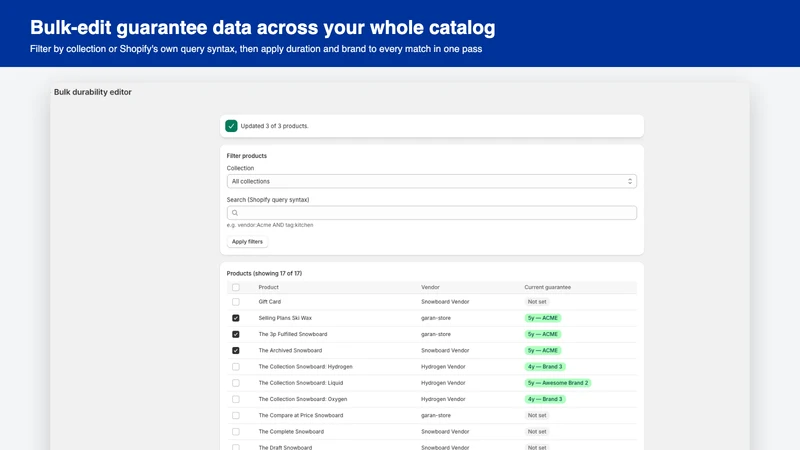Click Snowboard Vendor in the Gift Card row
This screenshot has height=450, width=800.
tap(445, 302)
